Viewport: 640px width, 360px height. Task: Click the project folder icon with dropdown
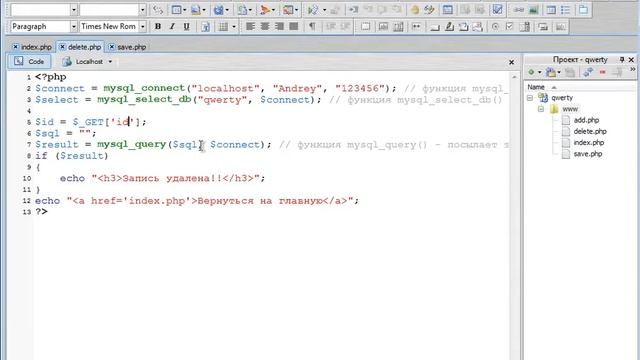pyautogui.click(x=551, y=72)
